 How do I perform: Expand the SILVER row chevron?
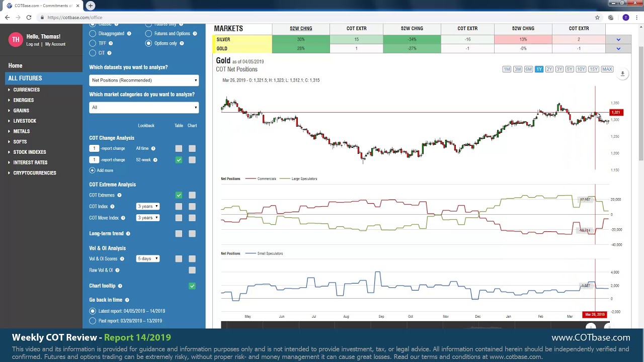[618, 40]
